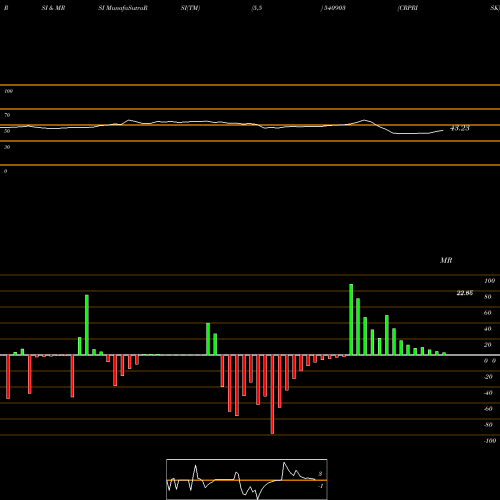Open the mini overview chart thumbnail
This screenshot has height=500, width=500.
click(247, 479)
